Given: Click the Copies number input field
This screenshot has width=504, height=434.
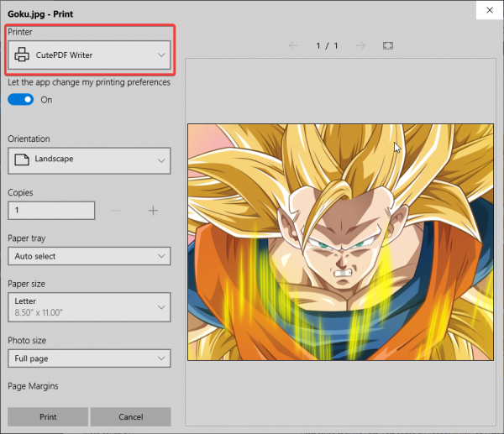Looking at the screenshot, I should (x=50, y=211).
